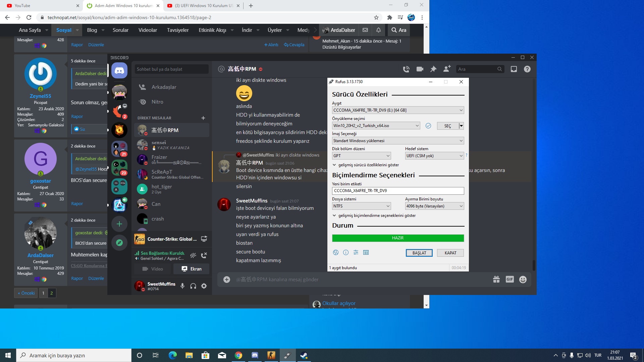644x362 pixels.
Task: Open Discord inbox icon
Action: click(514, 69)
